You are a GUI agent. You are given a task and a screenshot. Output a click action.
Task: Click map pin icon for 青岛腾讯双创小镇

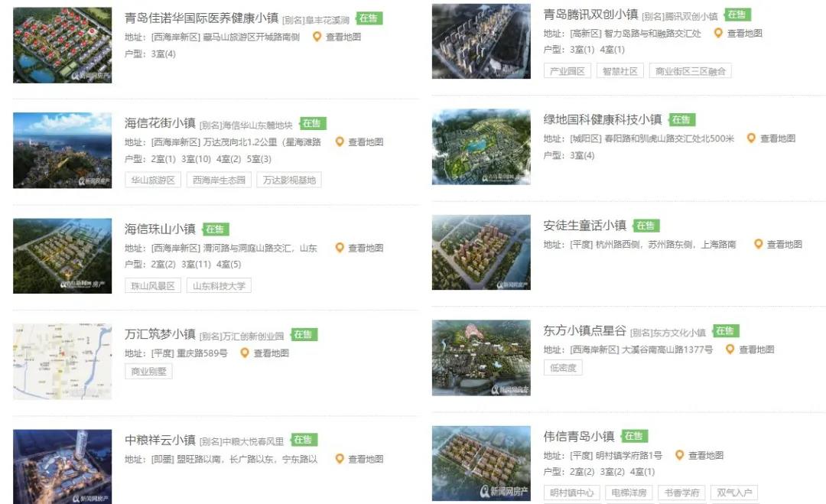pos(718,33)
